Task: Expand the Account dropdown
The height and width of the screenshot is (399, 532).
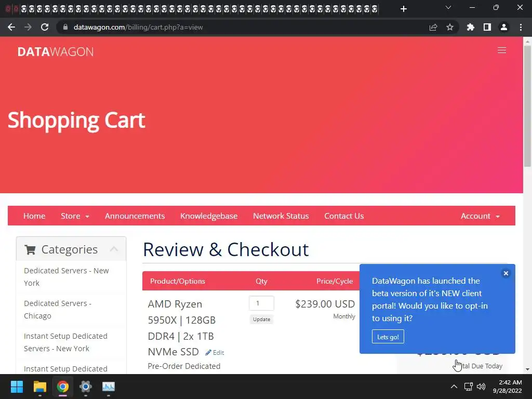Action: tap(480, 216)
